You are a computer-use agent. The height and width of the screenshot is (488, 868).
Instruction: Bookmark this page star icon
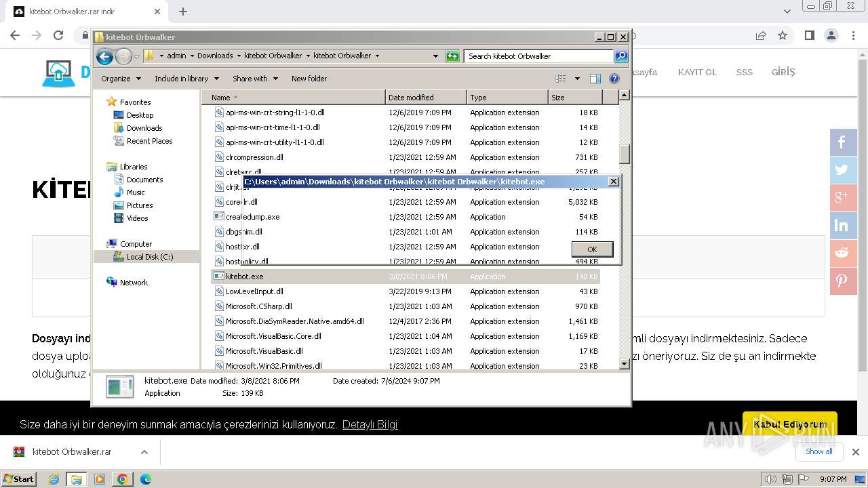783,36
